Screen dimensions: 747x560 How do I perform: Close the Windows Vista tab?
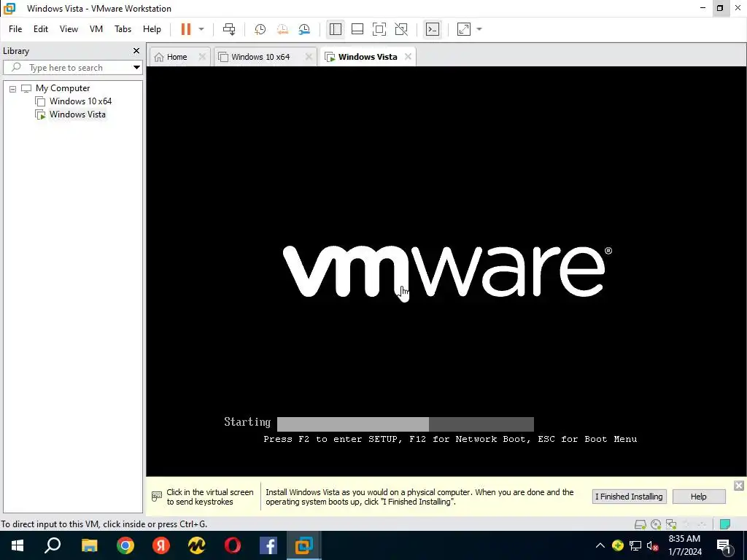[x=408, y=57]
